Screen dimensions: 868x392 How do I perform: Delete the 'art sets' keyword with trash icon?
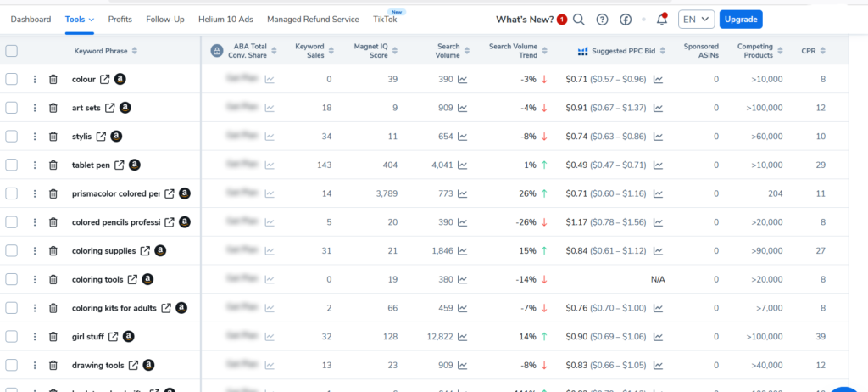(53, 108)
